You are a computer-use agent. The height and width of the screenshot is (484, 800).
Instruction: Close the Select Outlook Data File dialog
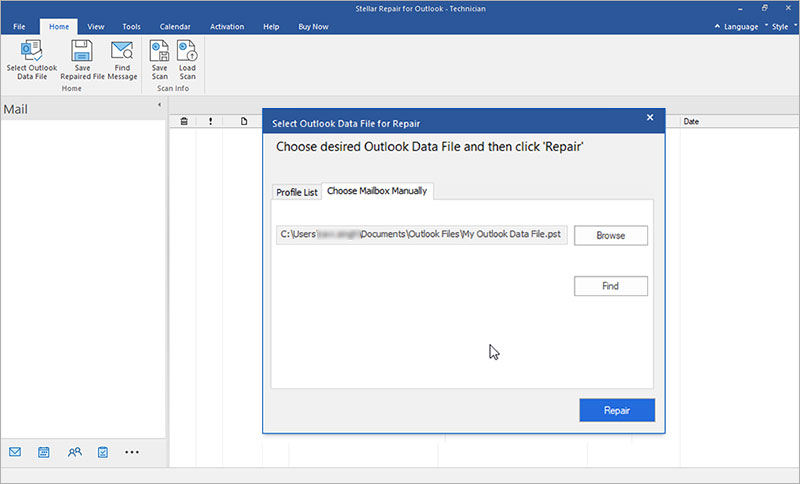(650, 117)
